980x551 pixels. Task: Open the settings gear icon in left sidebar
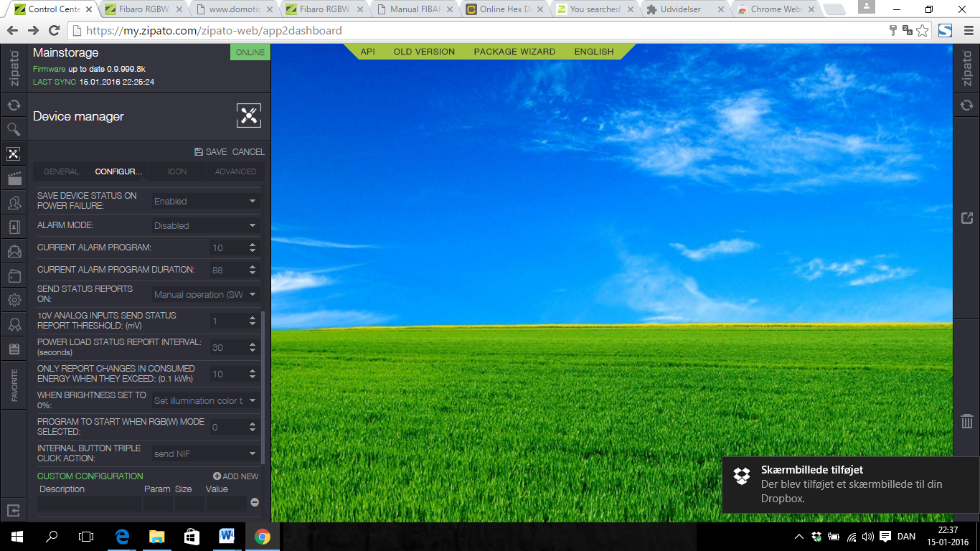14,300
